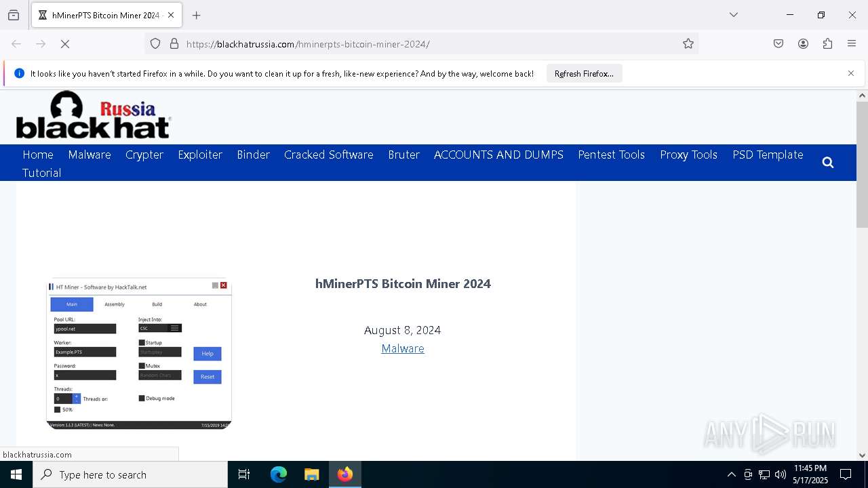Open a new tab with plus button
This screenshot has width=868, height=488.
coord(197,15)
